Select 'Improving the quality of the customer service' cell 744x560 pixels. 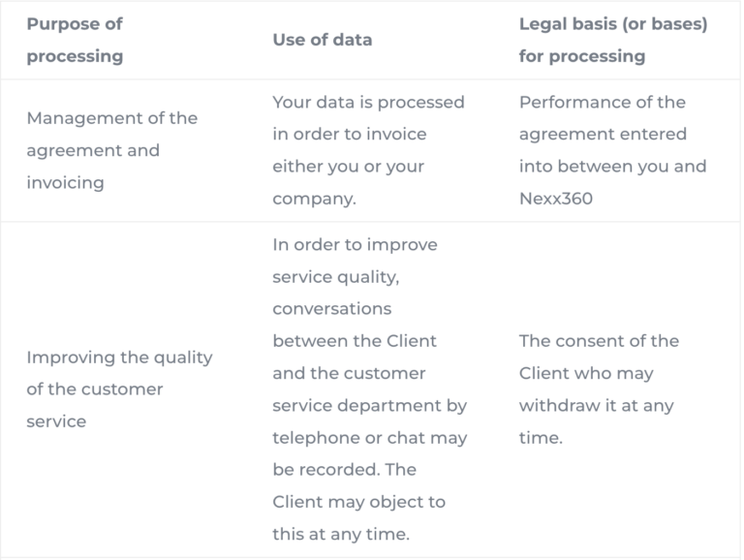click(119, 389)
